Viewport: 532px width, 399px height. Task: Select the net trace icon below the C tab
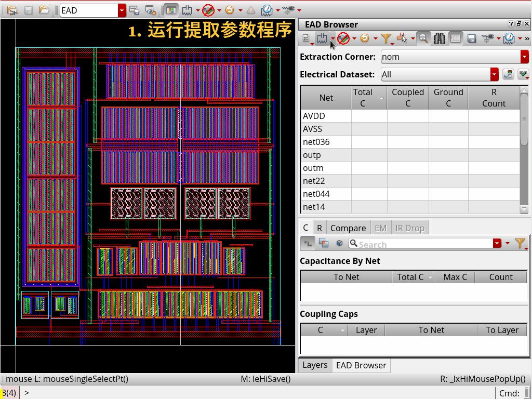coord(309,243)
